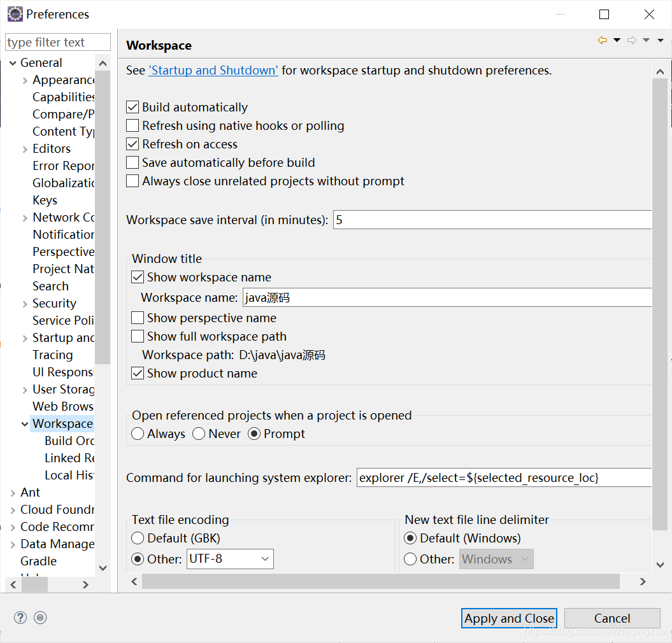Screen dimensions: 672x643
Task: Click the system explorer command field
Action: [x=504, y=477]
